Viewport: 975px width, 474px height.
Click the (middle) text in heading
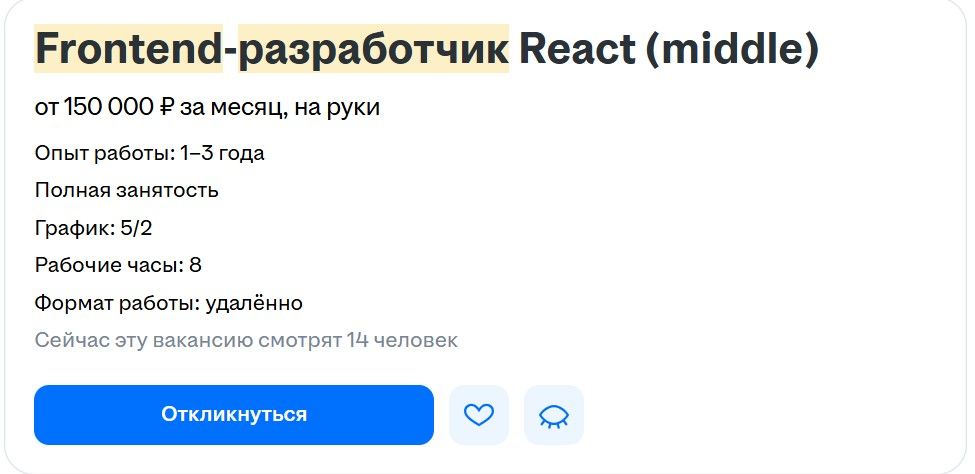pos(732,49)
